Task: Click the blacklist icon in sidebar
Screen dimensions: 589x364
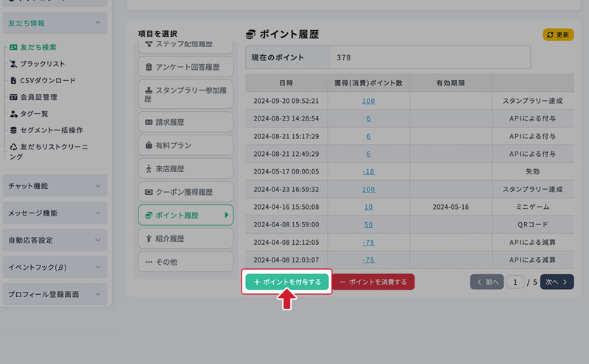Action: click(x=13, y=64)
